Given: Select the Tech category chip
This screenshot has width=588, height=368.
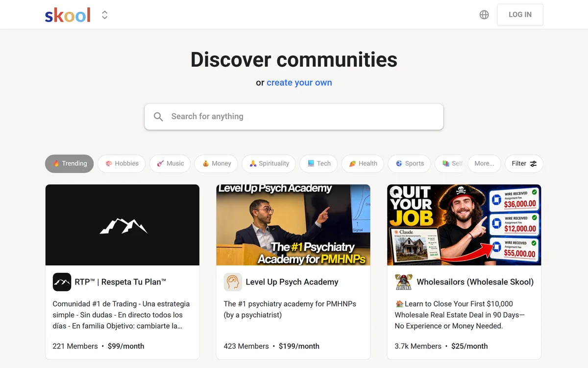Looking at the screenshot, I should tap(318, 163).
